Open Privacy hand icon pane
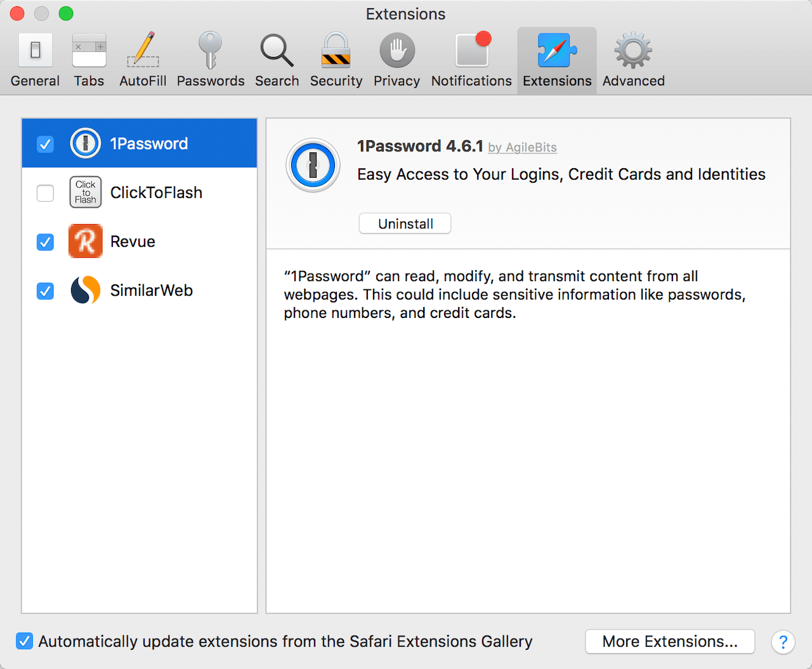 point(396,61)
